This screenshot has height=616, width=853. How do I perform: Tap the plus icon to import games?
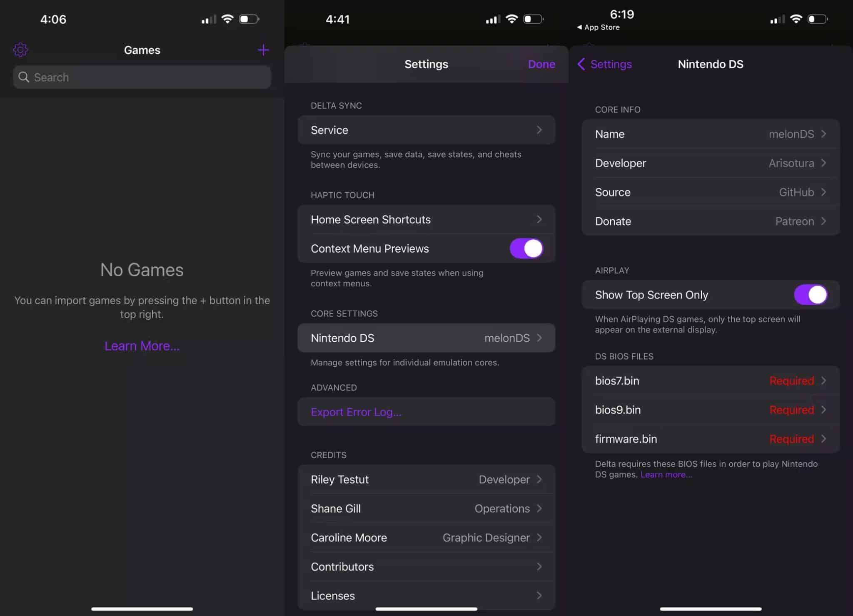click(x=263, y=50)
